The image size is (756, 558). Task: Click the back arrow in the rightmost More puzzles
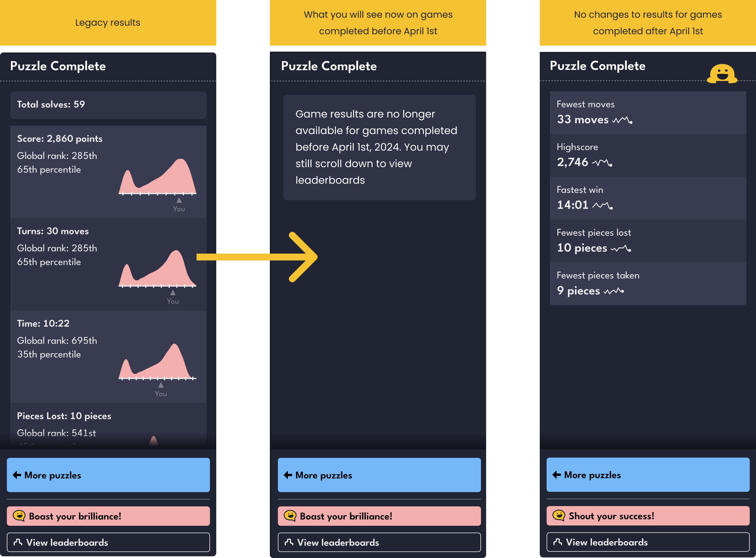coord(556,475)
